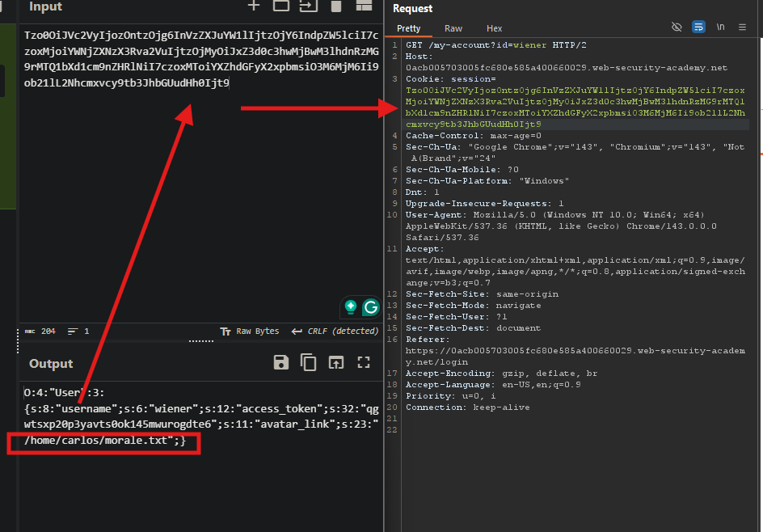Click the green lightbulb suggestion icon

click(x=350, y=306)
